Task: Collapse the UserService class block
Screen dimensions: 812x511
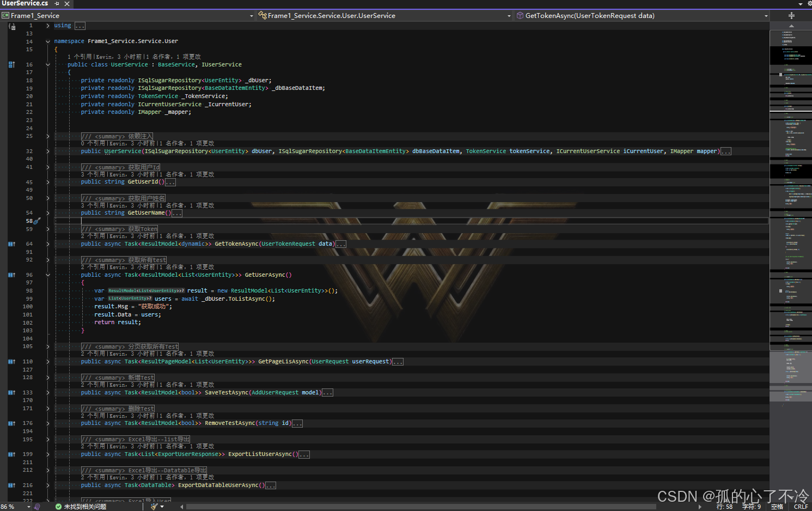Action: coord(48,65)
